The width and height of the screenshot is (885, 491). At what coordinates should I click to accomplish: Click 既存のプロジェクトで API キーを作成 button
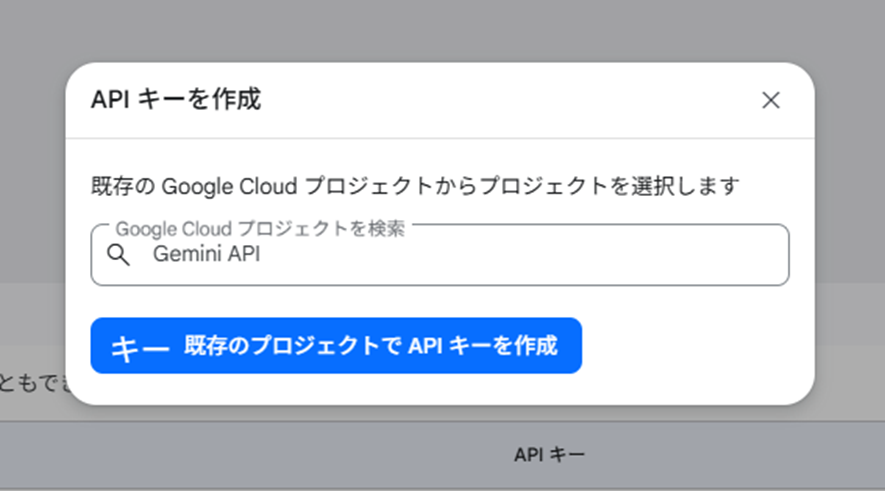336,345
